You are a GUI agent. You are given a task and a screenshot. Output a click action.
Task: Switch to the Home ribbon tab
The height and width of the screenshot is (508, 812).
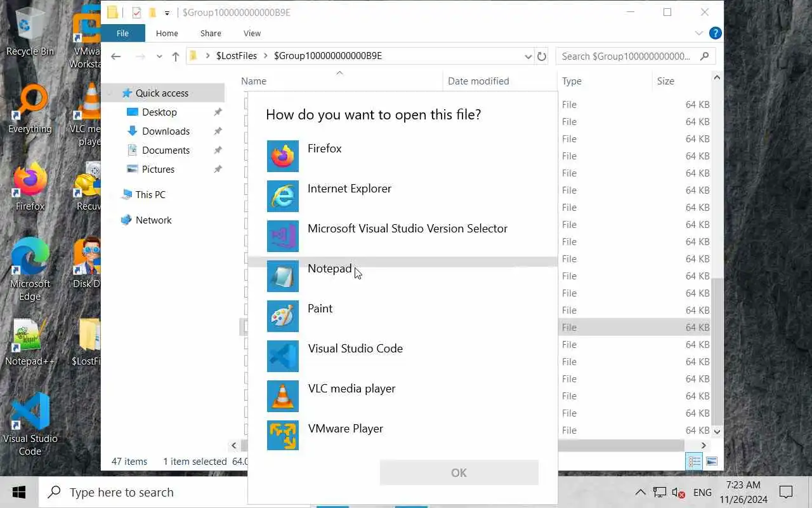point(167,33)
